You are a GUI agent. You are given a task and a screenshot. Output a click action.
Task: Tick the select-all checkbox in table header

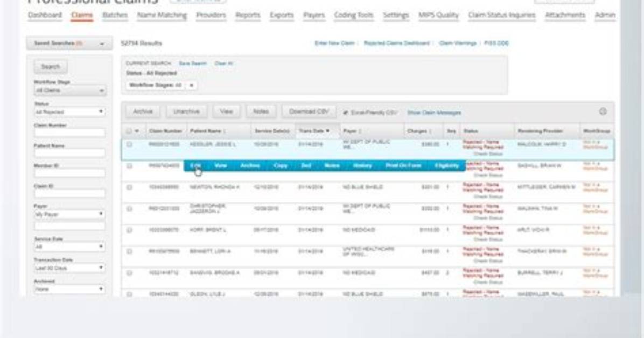click(x=129, y=131)
